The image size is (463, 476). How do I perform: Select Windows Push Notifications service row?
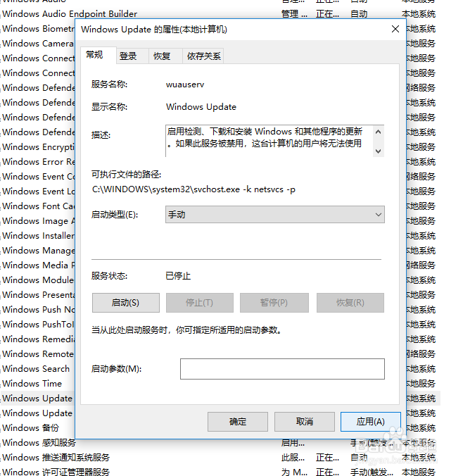tap(38, 310)
